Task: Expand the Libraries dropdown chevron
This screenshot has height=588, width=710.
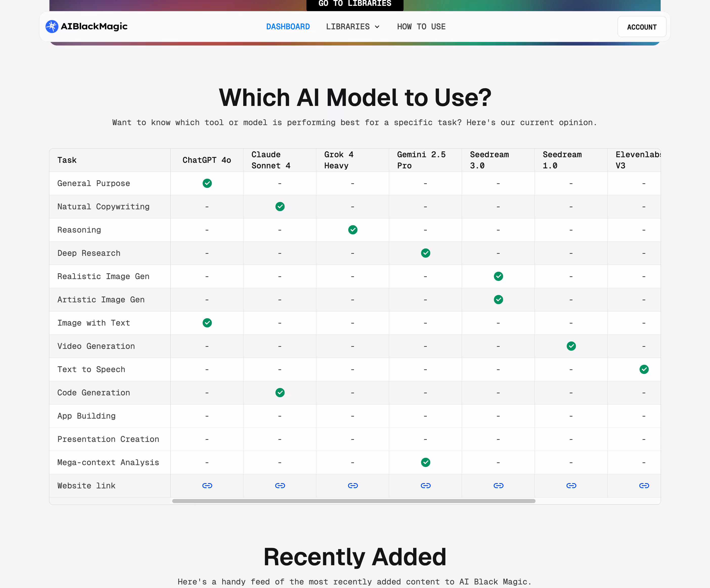Action: (377, 27)
